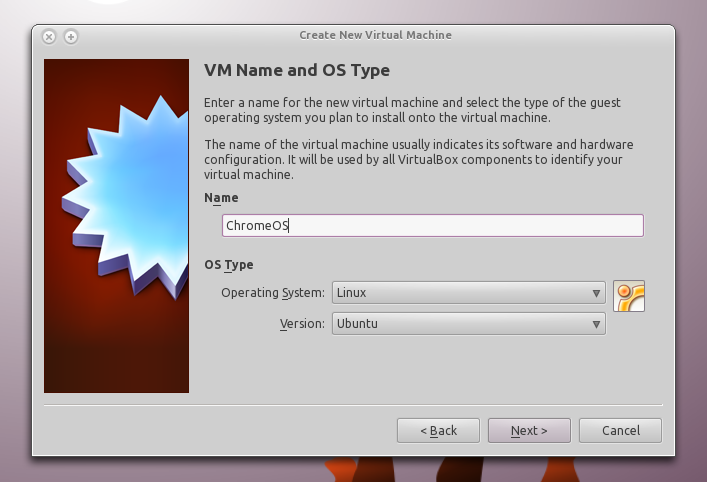Viewport: 707px width, 482px height.
Task: Go to the next wizard step
Action: [529, 431]
